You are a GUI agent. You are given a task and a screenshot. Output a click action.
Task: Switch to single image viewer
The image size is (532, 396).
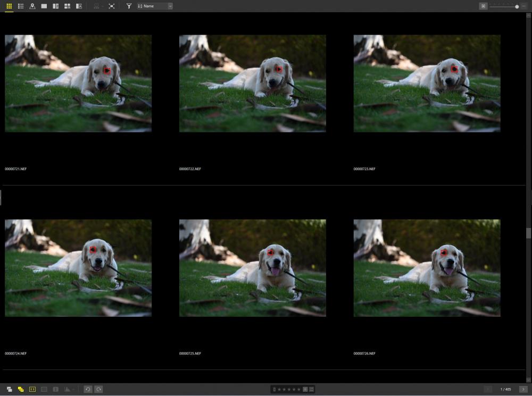(44, 6)
